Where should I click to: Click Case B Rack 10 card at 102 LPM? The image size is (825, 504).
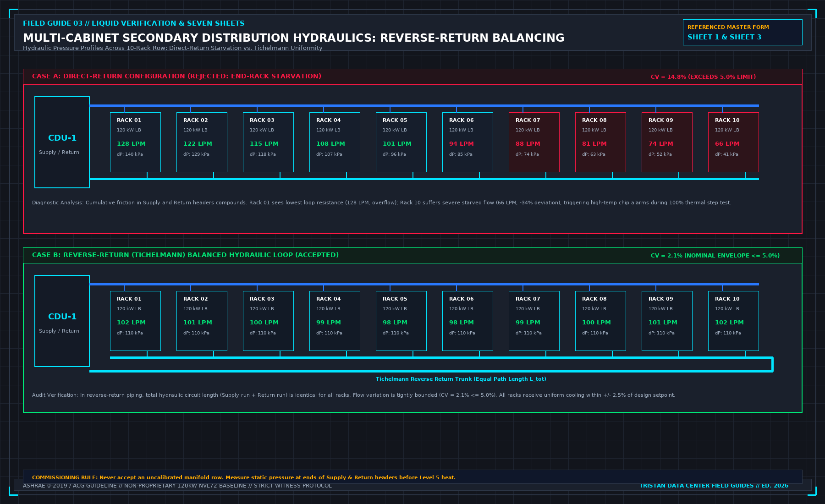(733, 321)
